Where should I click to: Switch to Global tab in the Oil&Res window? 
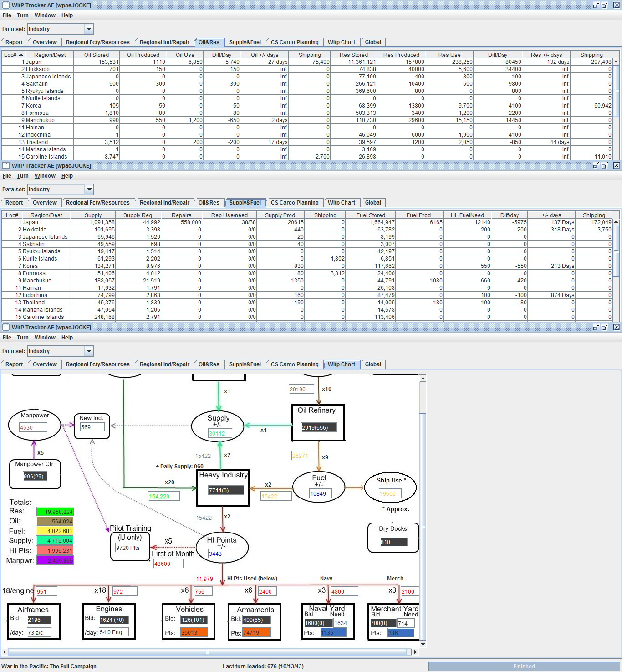tap(373, 42)
